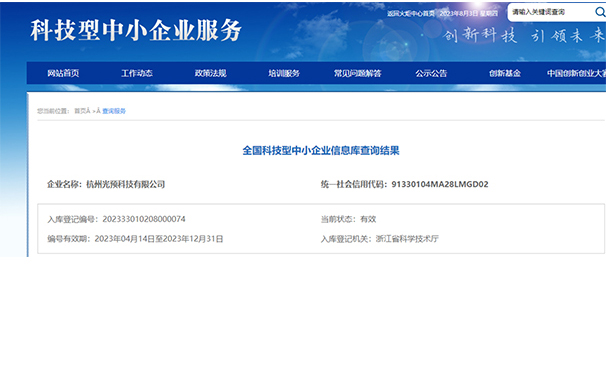Image resolution: width=606 pixels, height=366 pixels.
Task: Select registration authority 浙江省科学技术厅
Action: pos(407,239)
